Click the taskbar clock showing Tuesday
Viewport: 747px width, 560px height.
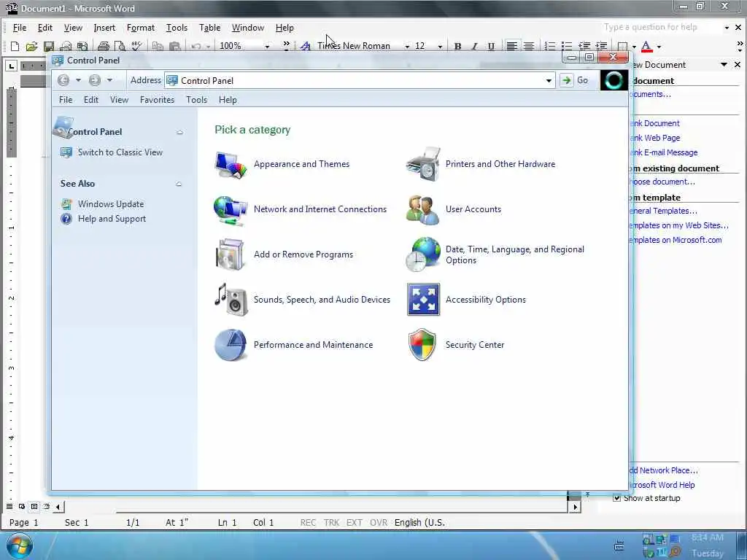click(x=708, y=545)
